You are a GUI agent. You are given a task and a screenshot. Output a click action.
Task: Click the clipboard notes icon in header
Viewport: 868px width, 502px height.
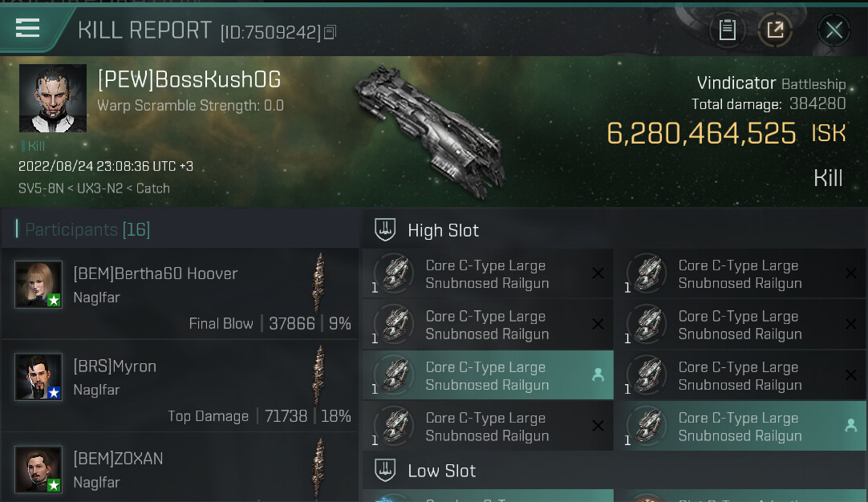pyautogui.click(x=727, y=30)
